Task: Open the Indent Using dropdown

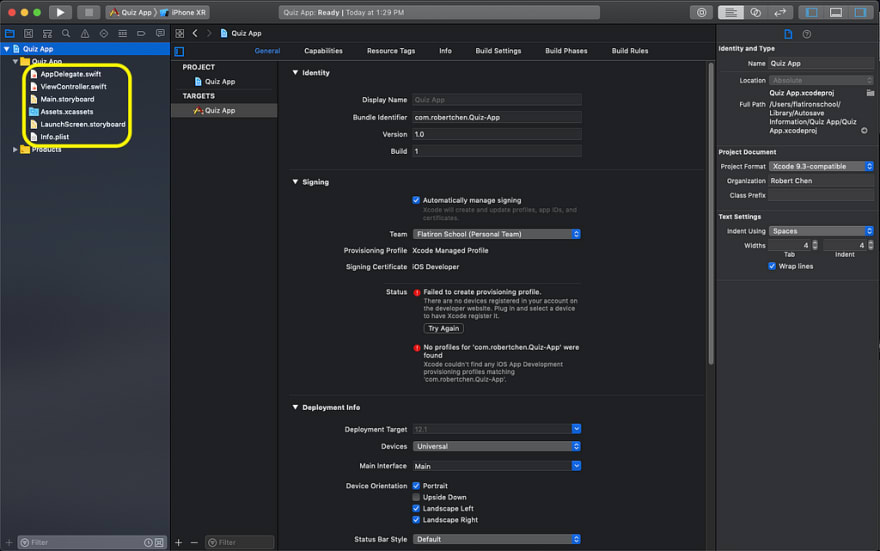Action: (821, 231)
